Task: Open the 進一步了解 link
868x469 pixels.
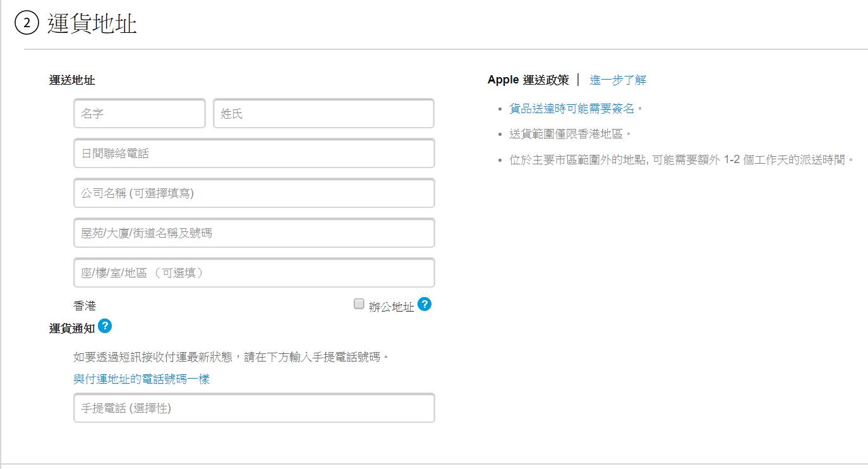Action: click(617, 80)
